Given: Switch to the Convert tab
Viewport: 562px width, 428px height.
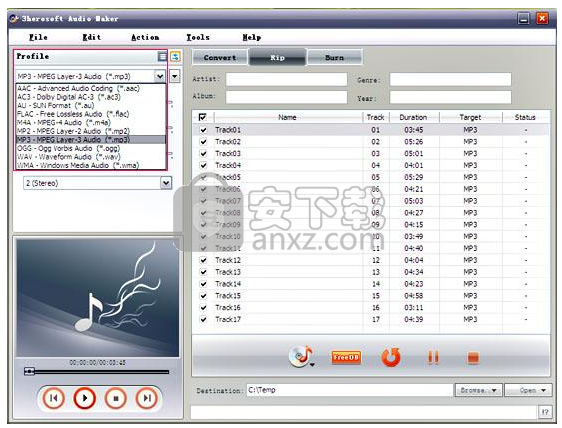Looking at the screenshot, I should tap(220, 57).
